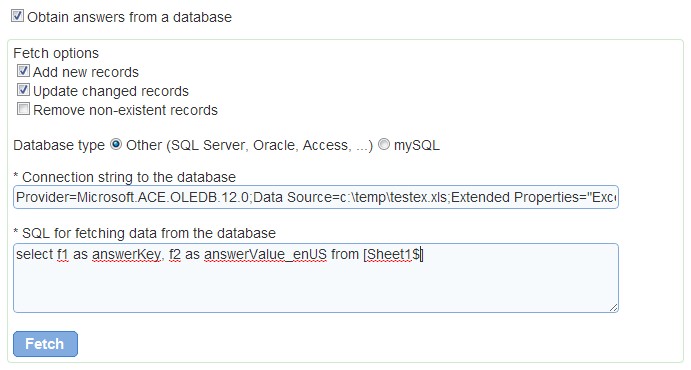Click the "Update changed records" label text

tap(111, 91)
